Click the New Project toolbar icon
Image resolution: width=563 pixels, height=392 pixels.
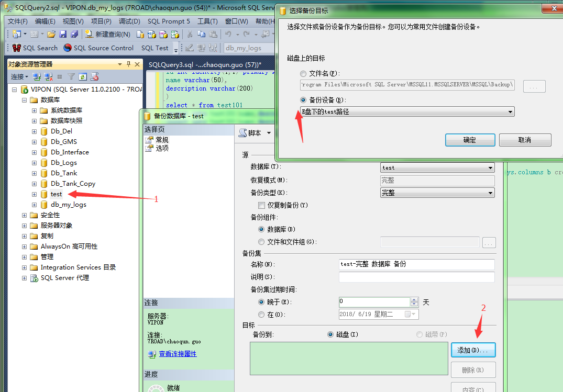(17, 34)
